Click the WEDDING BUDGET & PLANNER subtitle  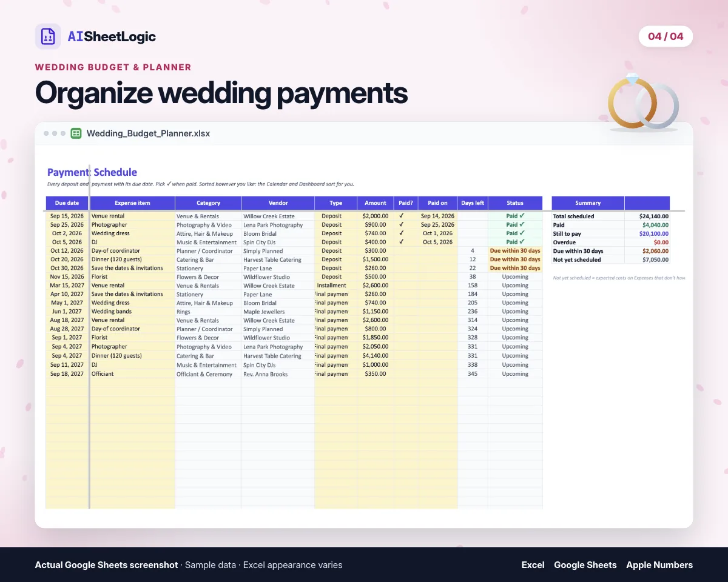pyautogui.click(x=113, y=67)
